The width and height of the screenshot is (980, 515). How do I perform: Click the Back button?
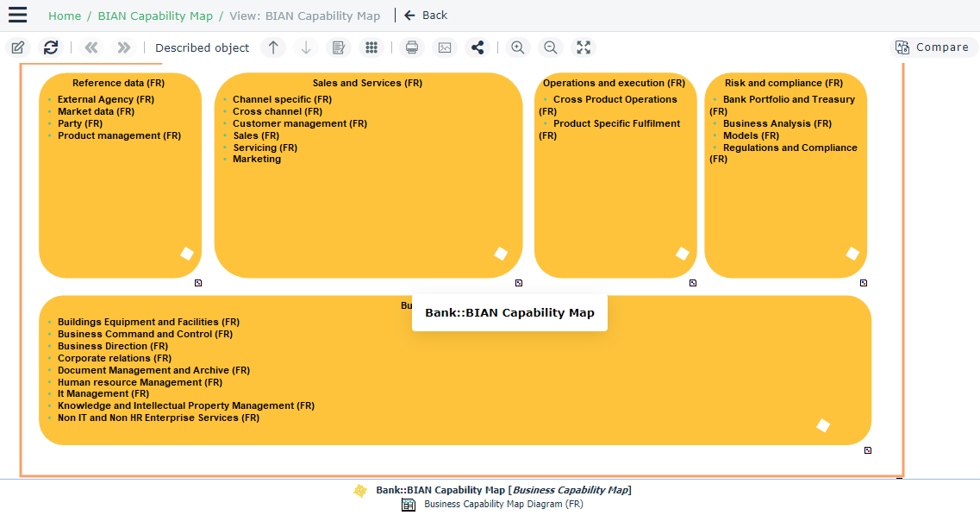coord(426,15)
